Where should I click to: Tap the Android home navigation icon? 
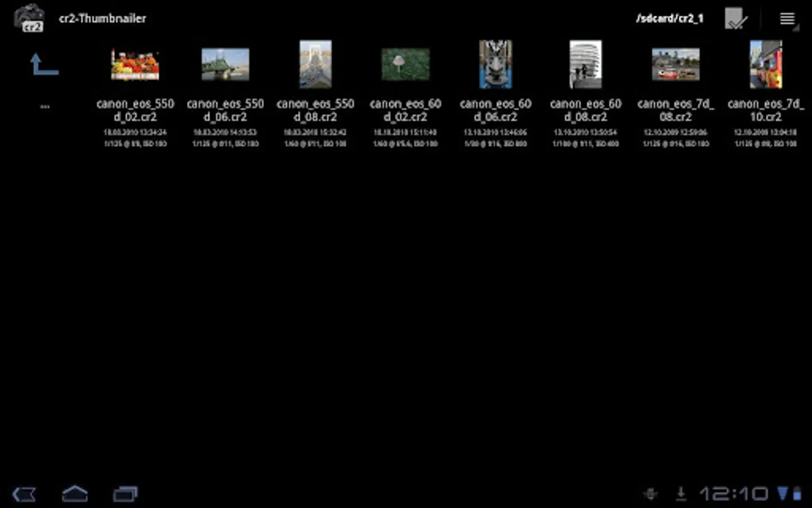[x=75, y=494]
